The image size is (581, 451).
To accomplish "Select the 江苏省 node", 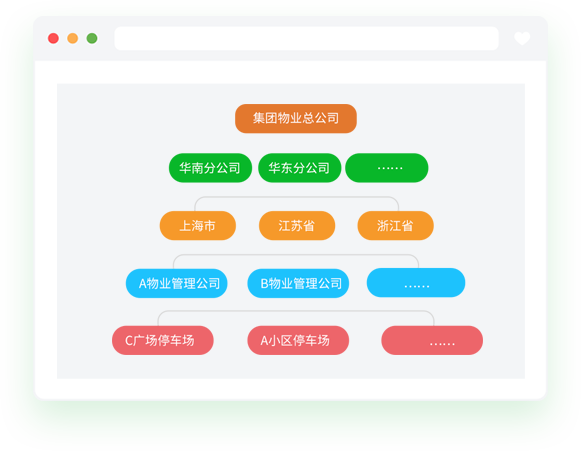I will (297, 226).
